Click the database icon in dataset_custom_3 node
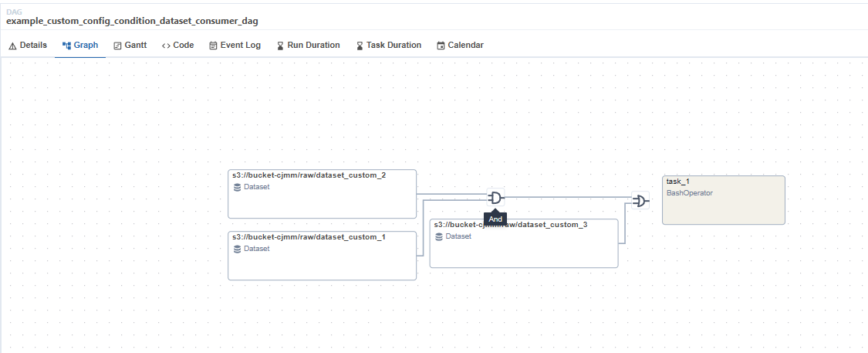The image size is (868, 353). click(439, 236)
